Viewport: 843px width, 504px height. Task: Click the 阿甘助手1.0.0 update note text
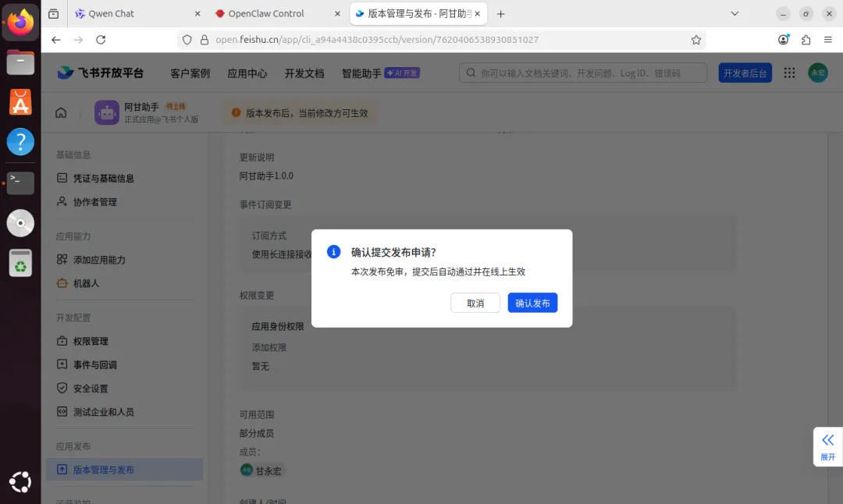tap(266, 176)
